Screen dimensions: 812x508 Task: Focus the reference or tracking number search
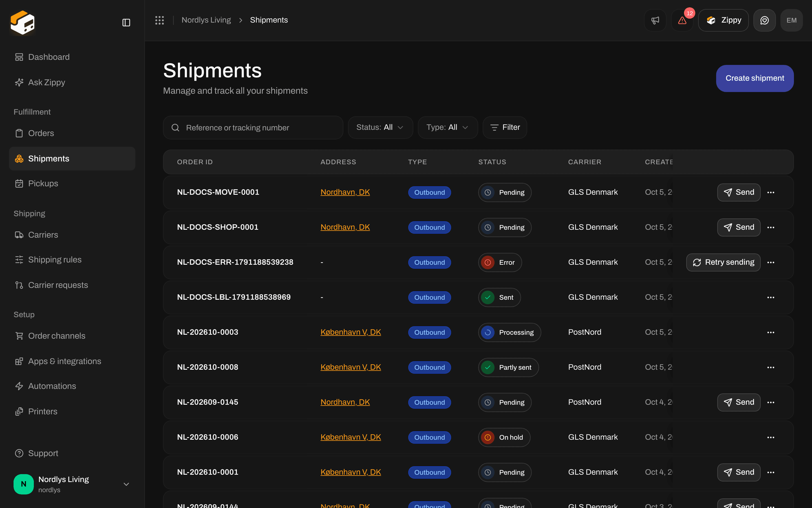tap(253, 128)
